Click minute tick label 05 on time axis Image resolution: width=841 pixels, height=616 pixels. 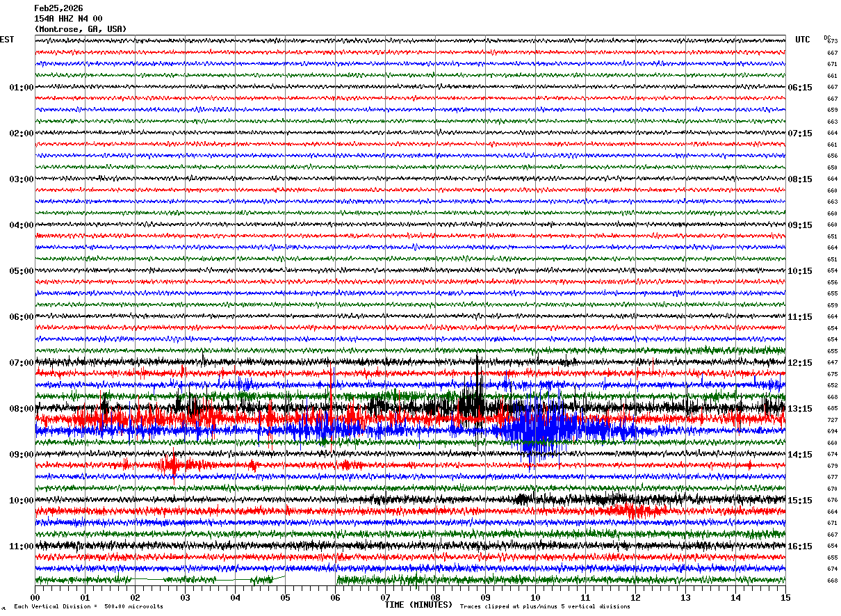point(285,597)
